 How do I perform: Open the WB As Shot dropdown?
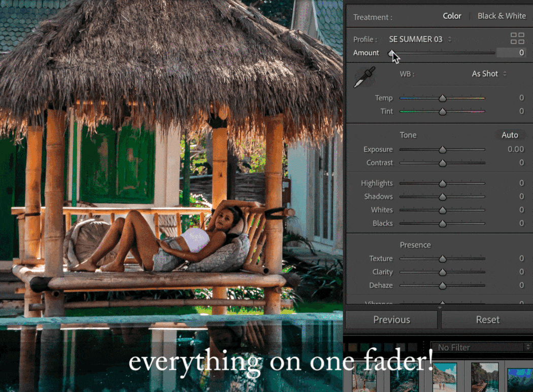(x=489, y=74)
